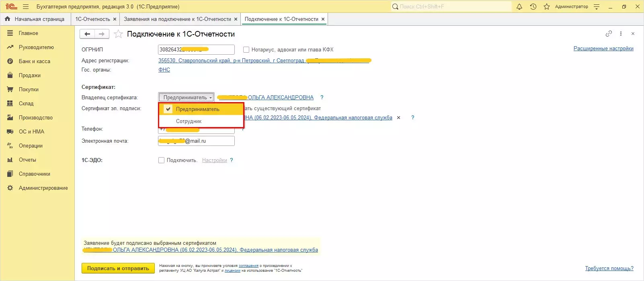Click the search field Поиск
Screen dimensions: 644x281
451,6
